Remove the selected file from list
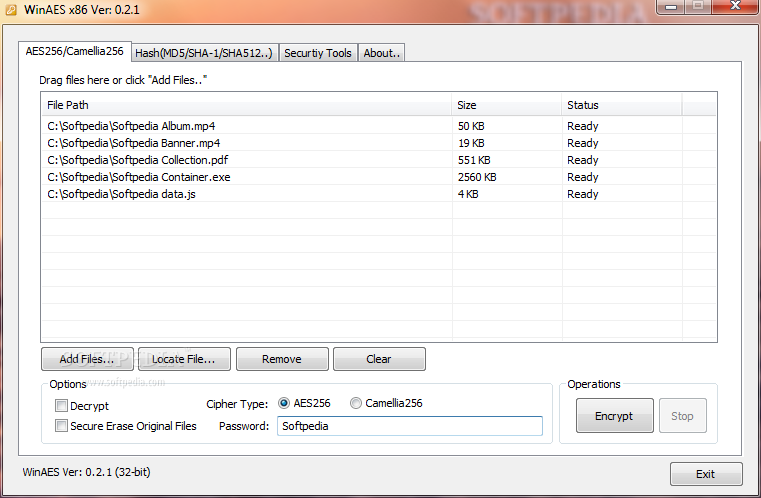This screenshot has height=498, width=761. pyautogui.click(x=281, y=359)
